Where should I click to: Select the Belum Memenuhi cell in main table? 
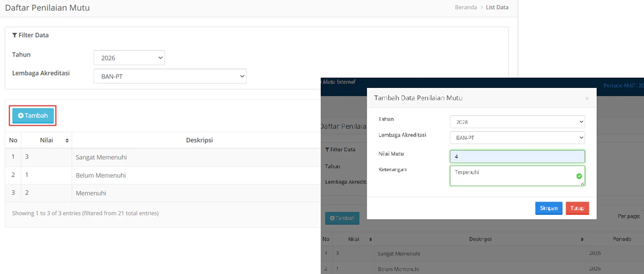[x=100, y=175]
